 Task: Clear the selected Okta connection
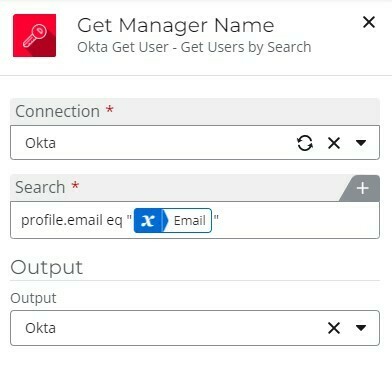(334, 143)
